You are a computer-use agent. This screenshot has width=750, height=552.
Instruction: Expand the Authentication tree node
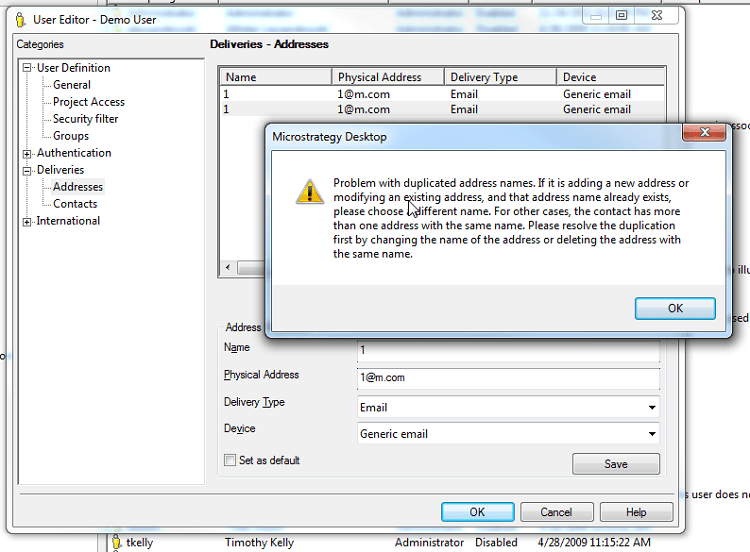tap(27, 154)
